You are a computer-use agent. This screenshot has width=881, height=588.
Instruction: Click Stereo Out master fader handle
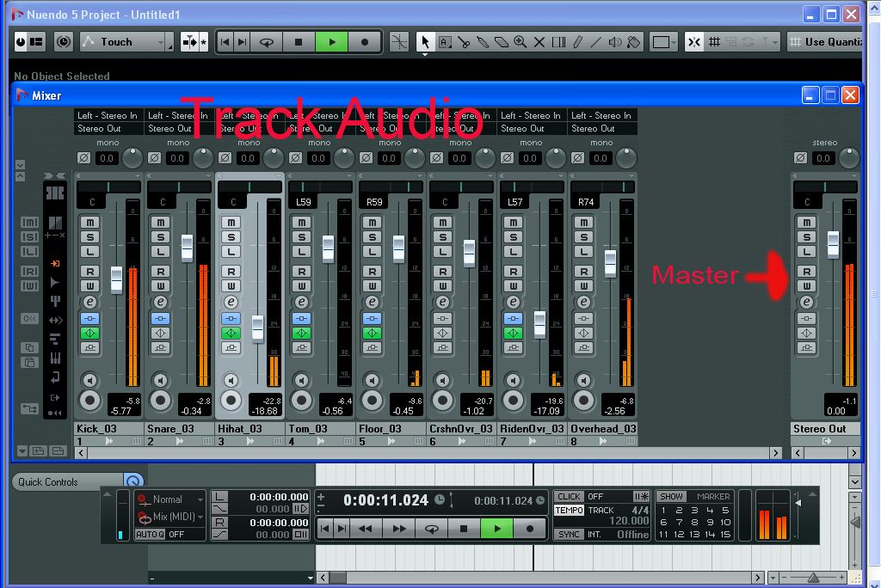(x=833, y=244)
